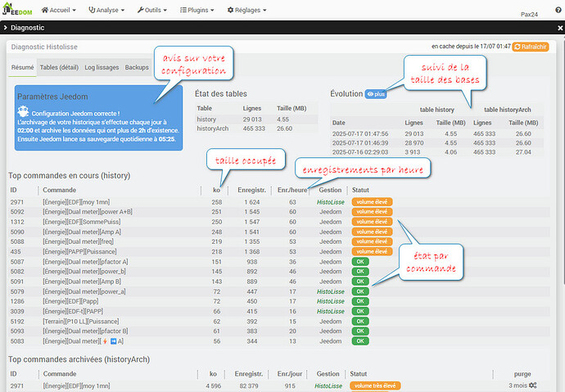565x392 pixels.
Task: Click the Rafraîchir button
Action: tap(531, 47)
